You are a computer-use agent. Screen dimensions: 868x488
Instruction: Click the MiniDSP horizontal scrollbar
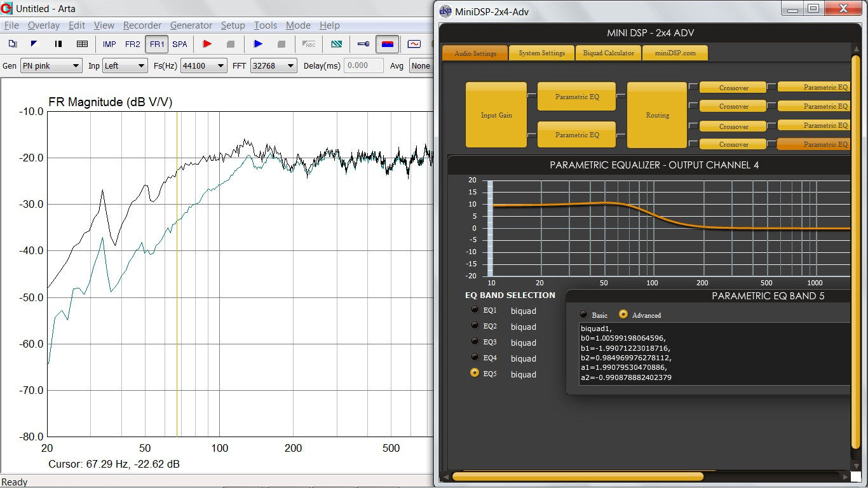coord(577,477)
